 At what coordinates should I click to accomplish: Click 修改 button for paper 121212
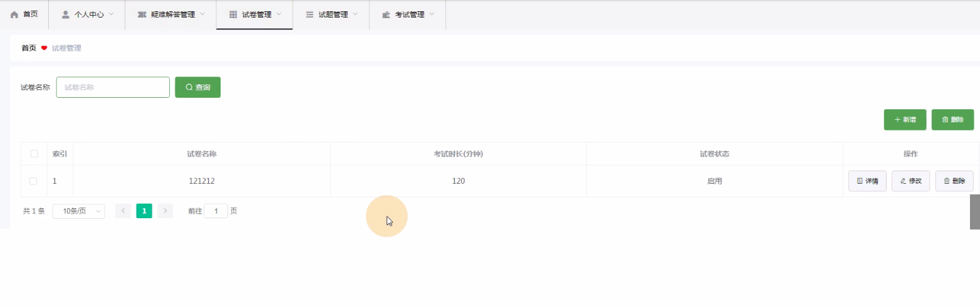tap(910, 181)
